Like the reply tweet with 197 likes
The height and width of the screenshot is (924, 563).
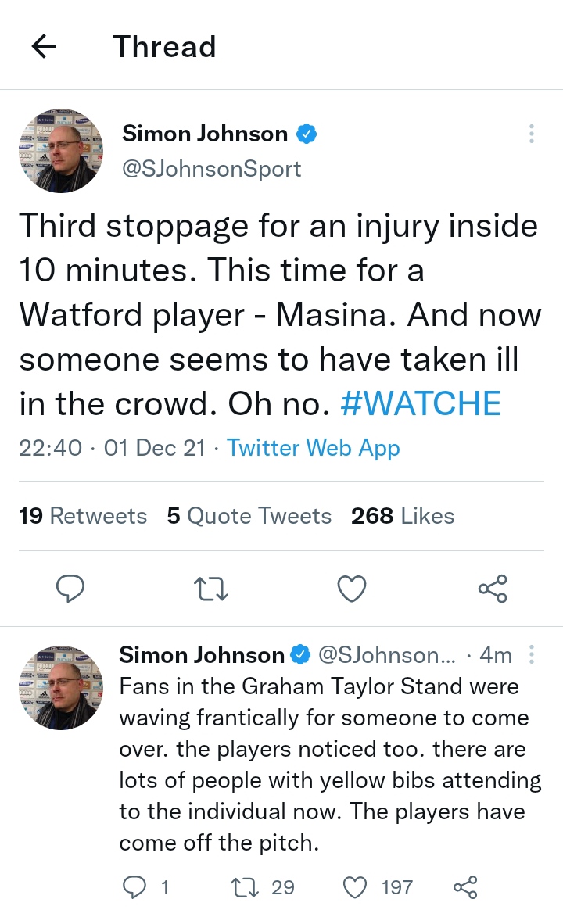point(356,886)
